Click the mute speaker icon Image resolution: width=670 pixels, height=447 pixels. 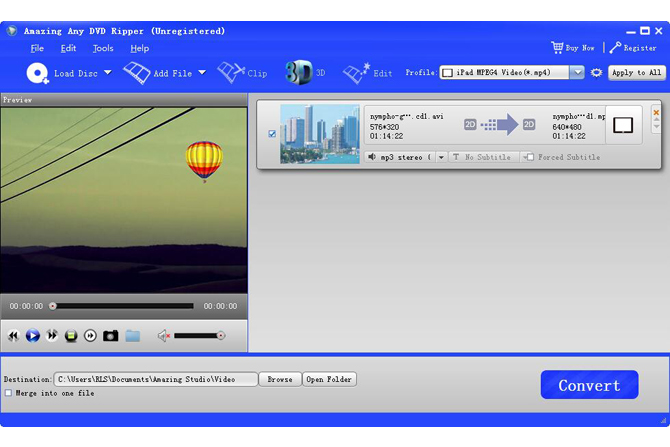(x=164, y=336)
